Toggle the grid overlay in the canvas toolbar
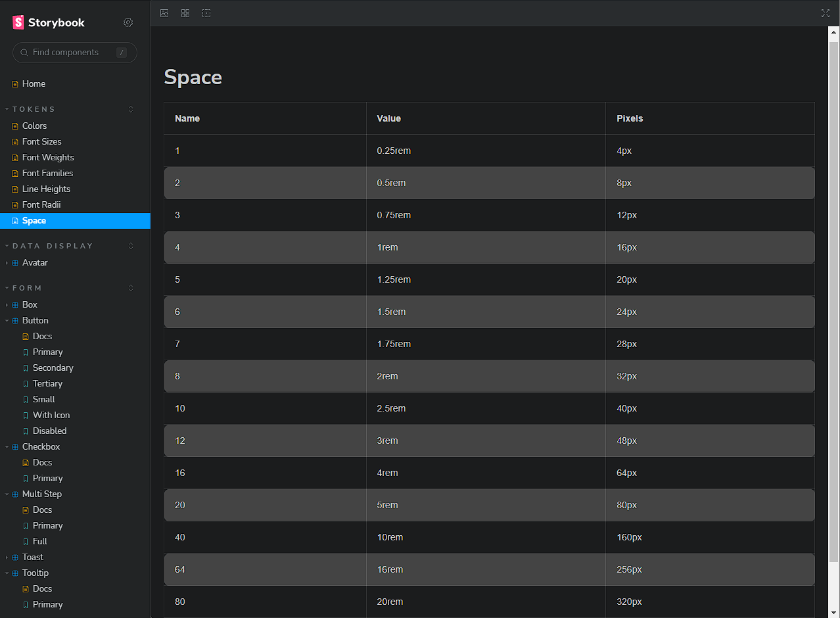This screenshot has height=618, width=840. click(x=185, y=13)
